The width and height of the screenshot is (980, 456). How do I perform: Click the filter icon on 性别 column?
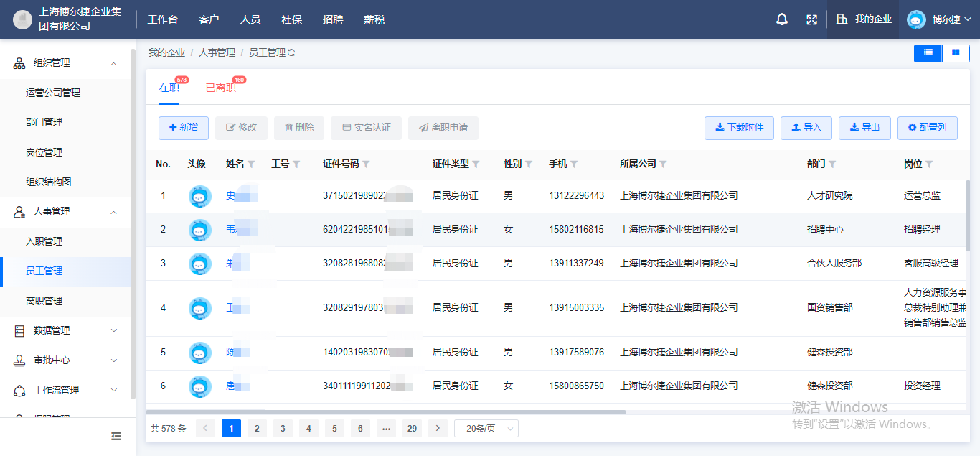[x=529, y=164]
